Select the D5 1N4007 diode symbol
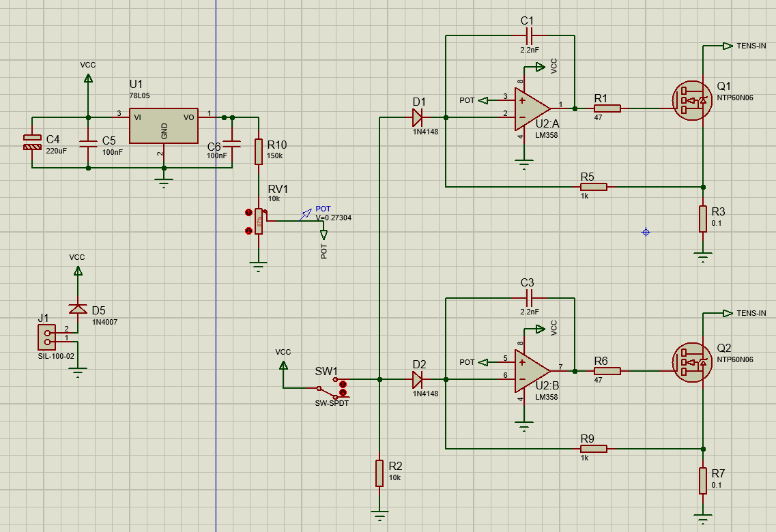776x532 pixels. 78,309
